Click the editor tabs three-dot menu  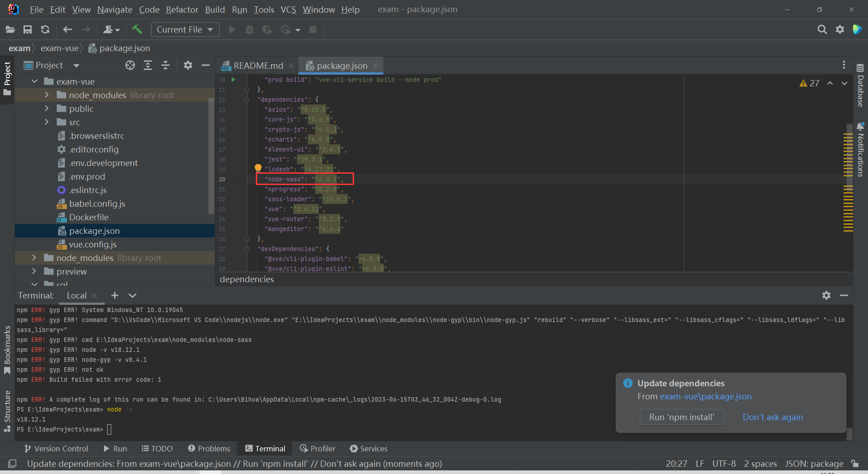click(844, 65)
